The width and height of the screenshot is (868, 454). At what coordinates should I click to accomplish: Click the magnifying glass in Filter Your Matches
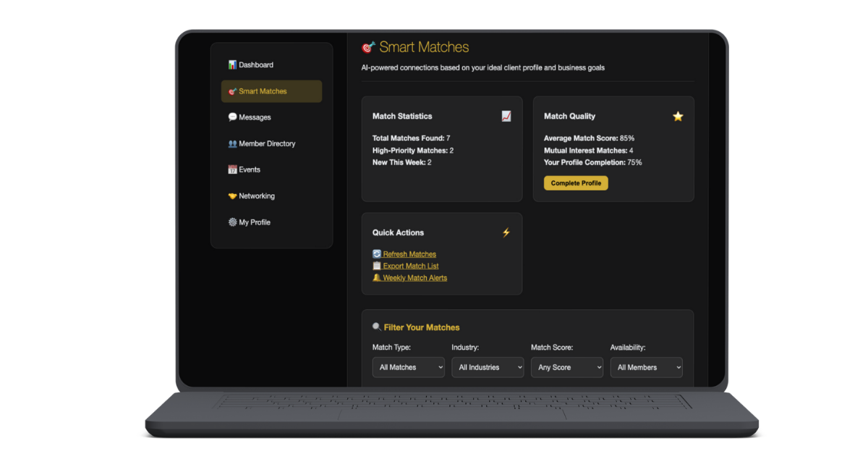tap(375, 327)
